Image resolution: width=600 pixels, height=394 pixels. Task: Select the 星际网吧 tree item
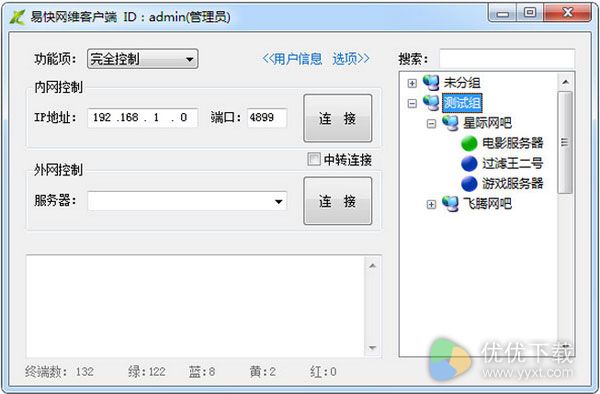coord(487,123)
